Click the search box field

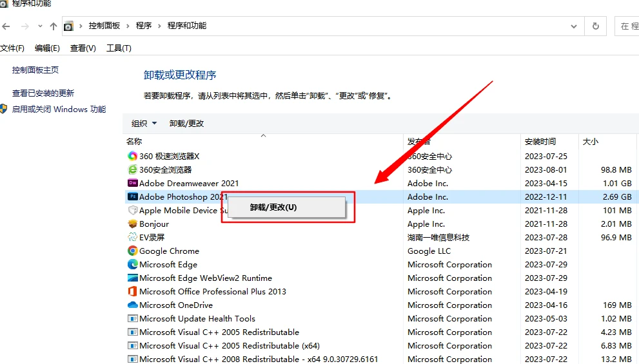(627, 26)
